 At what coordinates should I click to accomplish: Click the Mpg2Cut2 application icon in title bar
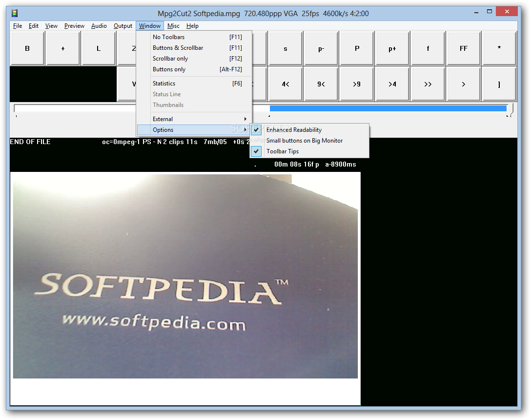pyautogui.click(x=15, y=14)
